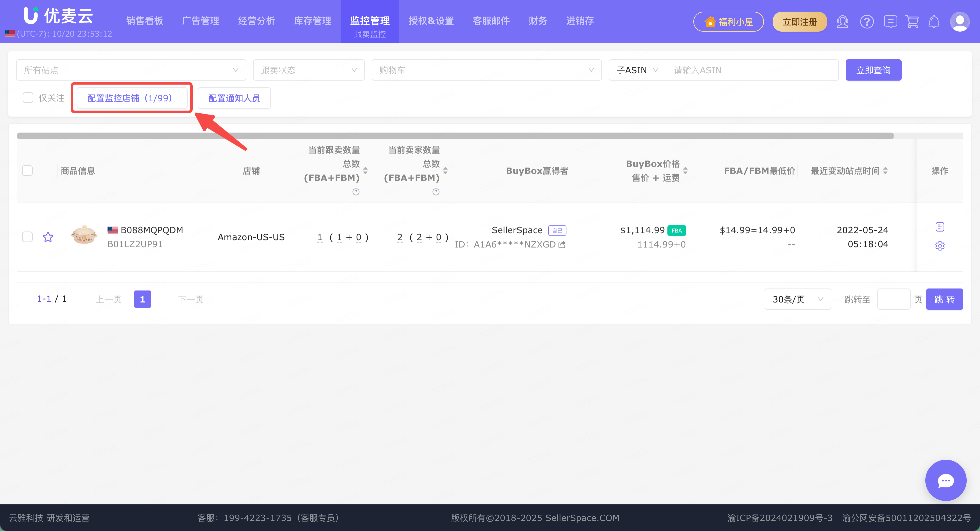Open the record list icon in operations column

click(939, 227)
